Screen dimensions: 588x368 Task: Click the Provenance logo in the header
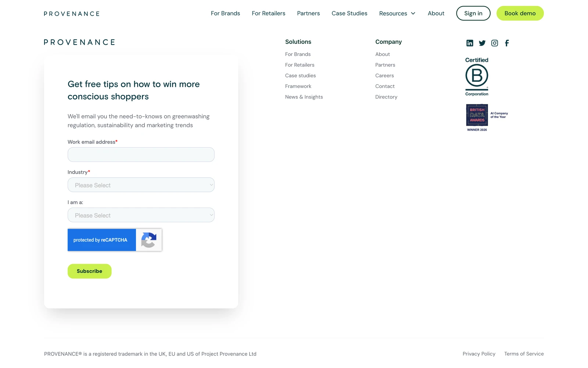(x=72, y=14)
